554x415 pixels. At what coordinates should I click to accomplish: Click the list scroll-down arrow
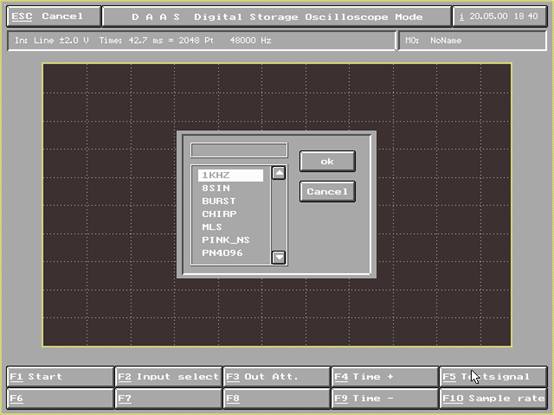279,257
